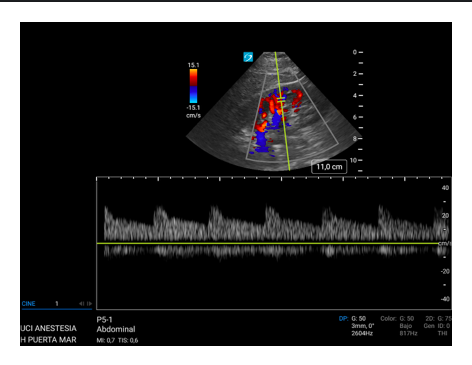Click the color velocity scale bar
The image size is (472, 365).
pyautogui.click(x=193, y=86)
